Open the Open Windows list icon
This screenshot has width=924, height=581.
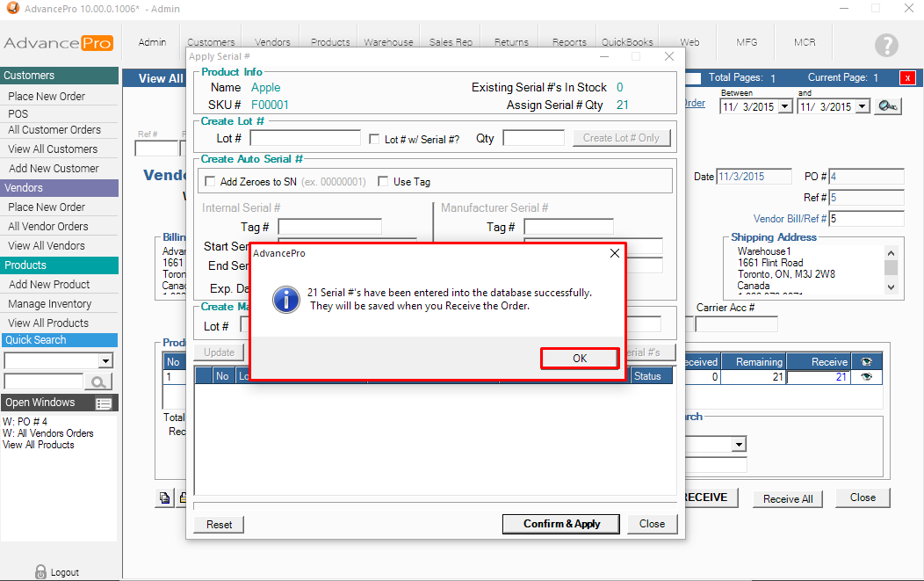point(104,403)
